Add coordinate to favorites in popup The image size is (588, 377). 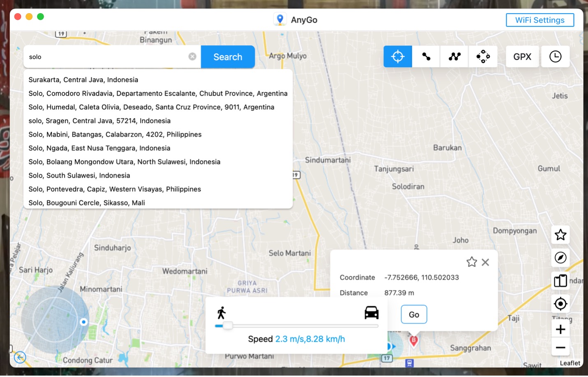point(472,262)
